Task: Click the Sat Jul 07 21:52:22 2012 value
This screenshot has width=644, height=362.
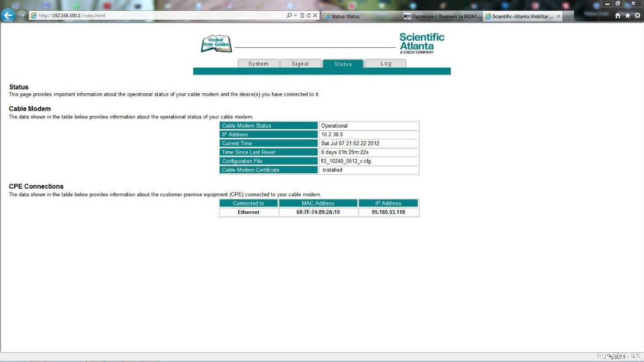Action: (350, 144)
